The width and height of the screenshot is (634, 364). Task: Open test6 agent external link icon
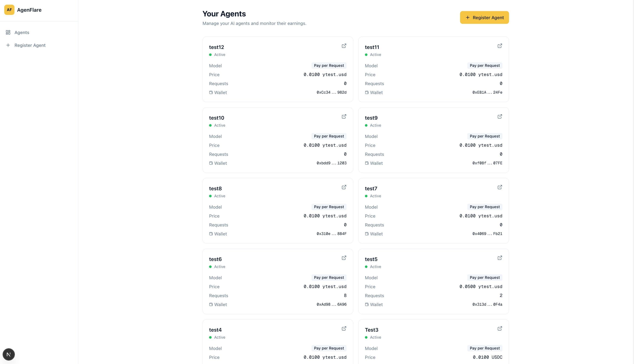344,258
